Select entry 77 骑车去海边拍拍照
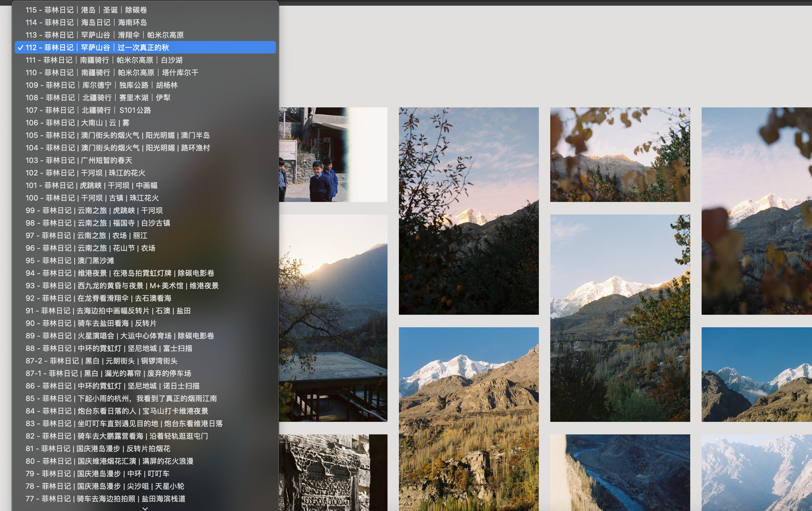Viewport: 812px width, 511px height. click(105, 498)
